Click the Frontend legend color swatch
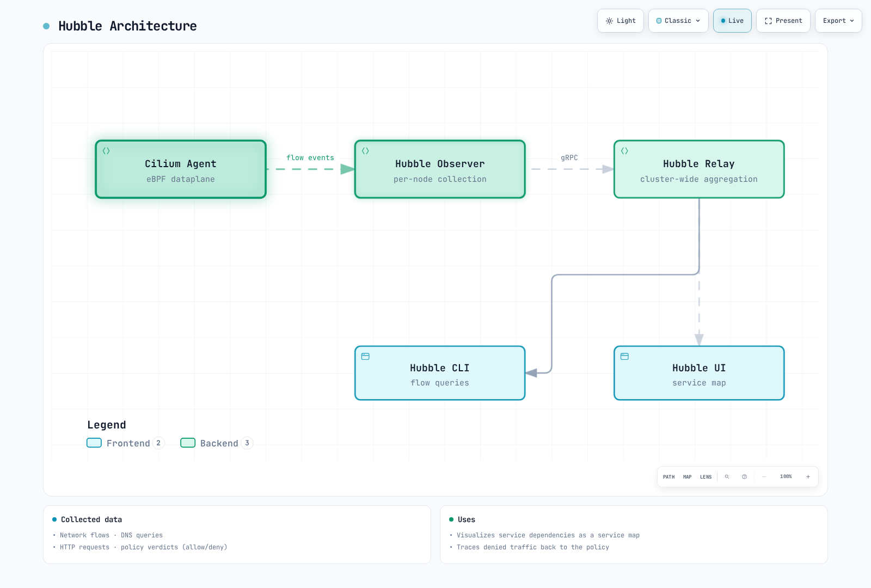 (94, 443)
